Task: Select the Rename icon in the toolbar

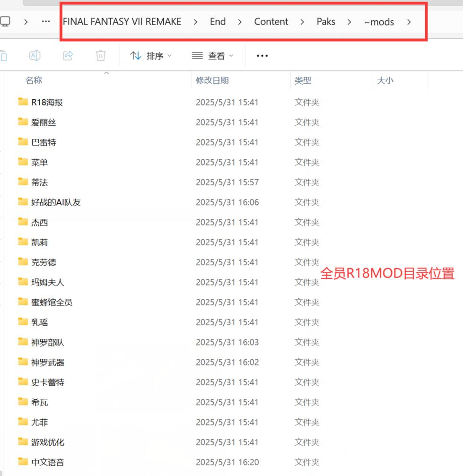Action: (35, 55)
